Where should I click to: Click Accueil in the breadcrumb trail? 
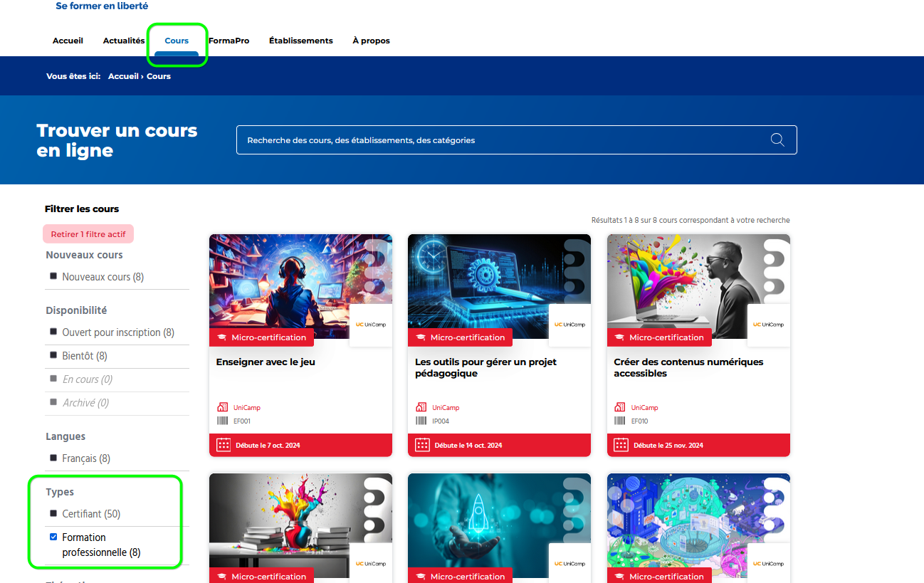123,76
